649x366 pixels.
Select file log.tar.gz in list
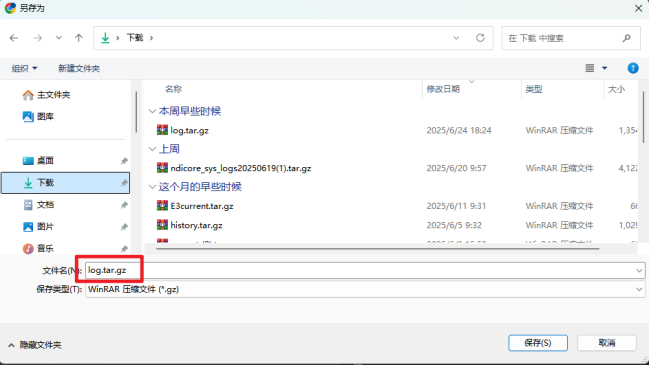point(190,130)
